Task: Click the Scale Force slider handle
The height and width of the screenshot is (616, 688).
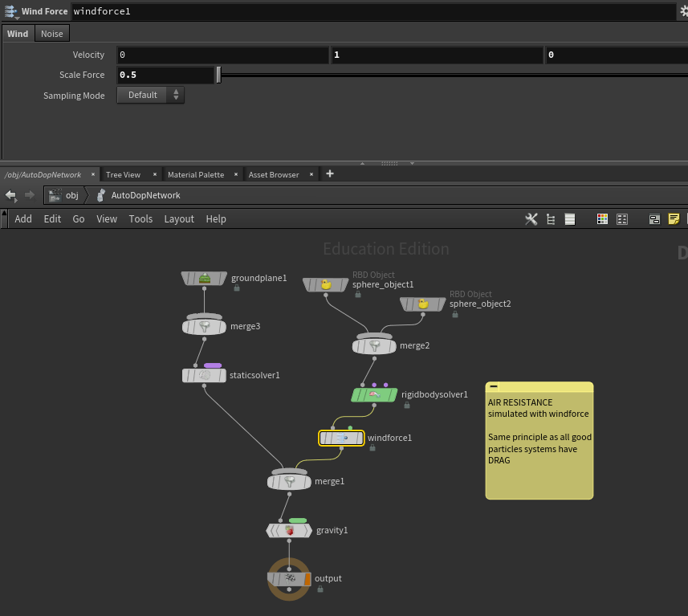Action: 218,75
